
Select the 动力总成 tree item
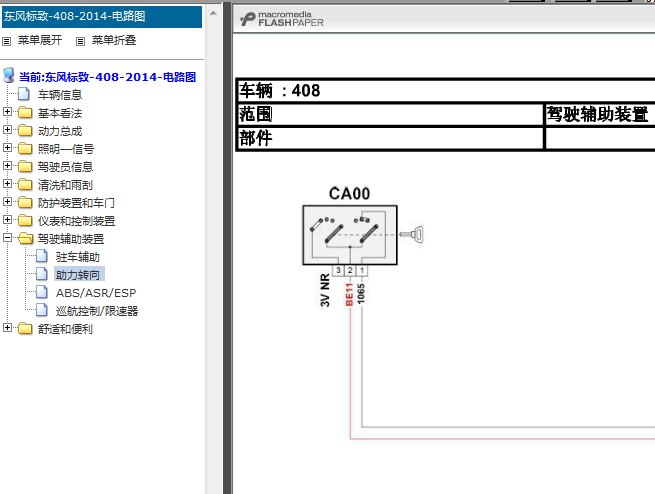pos(60,131)
